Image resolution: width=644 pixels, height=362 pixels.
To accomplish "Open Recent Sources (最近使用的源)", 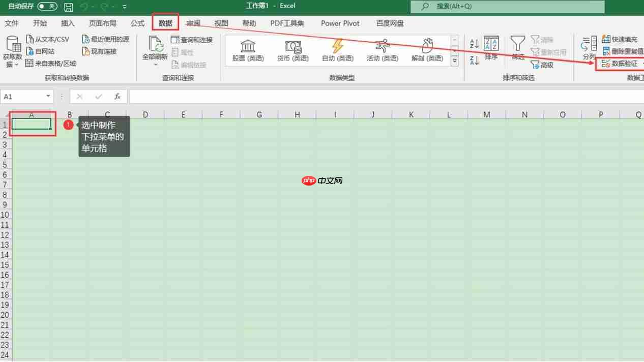I will click(x=106, y=39).
